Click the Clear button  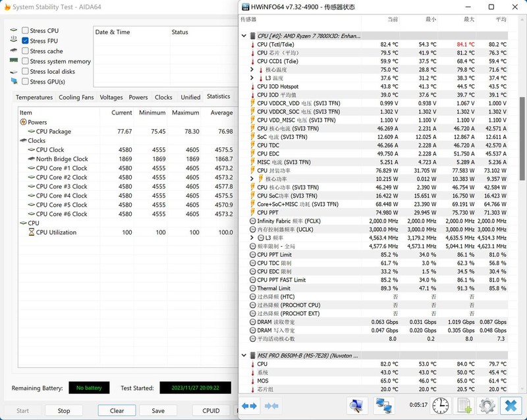(117, 411)
